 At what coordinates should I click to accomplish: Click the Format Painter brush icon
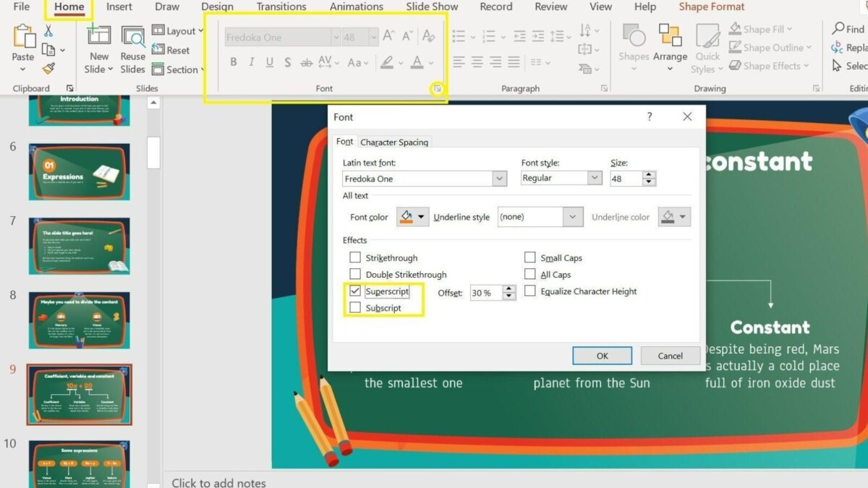pyautogui.click(x=48, y=69)
